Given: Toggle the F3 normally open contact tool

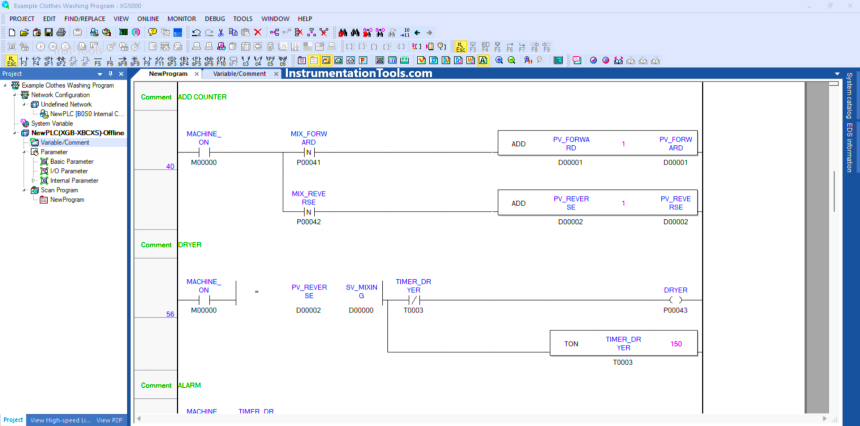Looking at the screenshot, I should point(24,60).
